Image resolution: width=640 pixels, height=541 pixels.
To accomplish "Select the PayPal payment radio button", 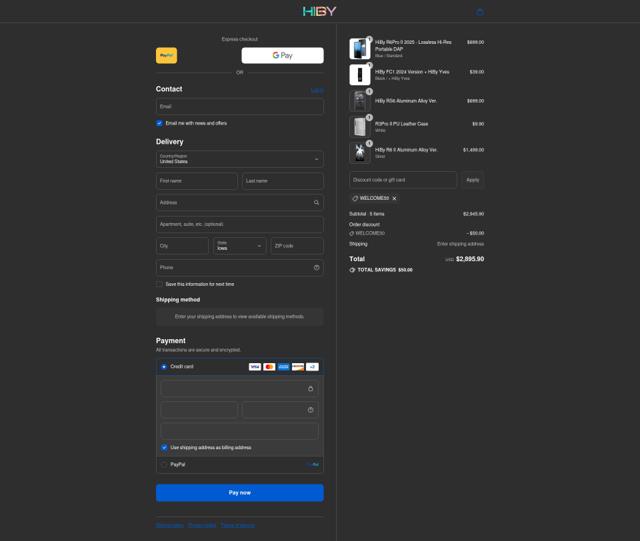I will point(164,465).
